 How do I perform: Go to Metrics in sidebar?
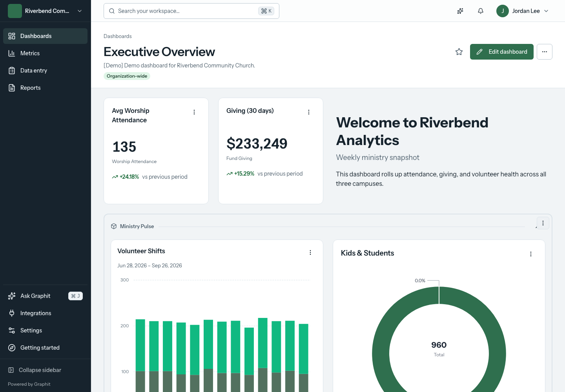(x=45, y=53)
